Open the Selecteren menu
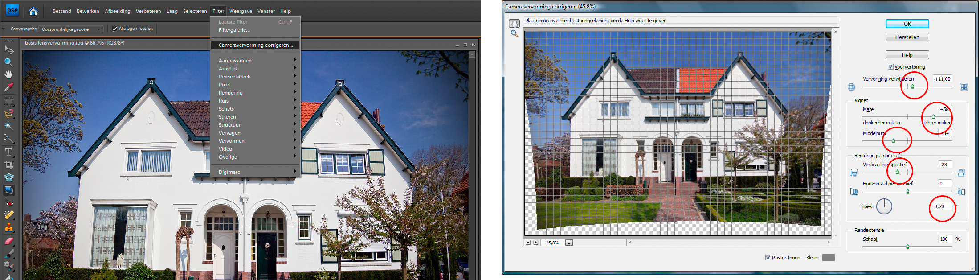 click(x=195, y=11)
